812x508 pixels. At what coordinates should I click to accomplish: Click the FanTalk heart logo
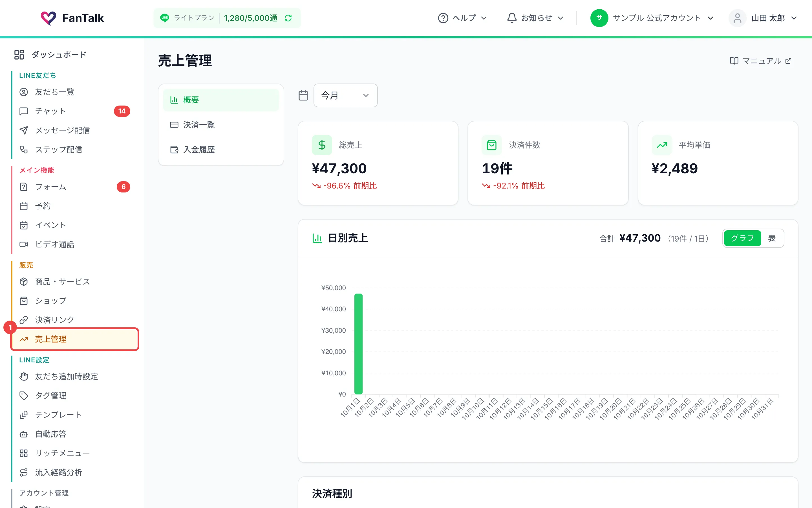tap(48, 18)
